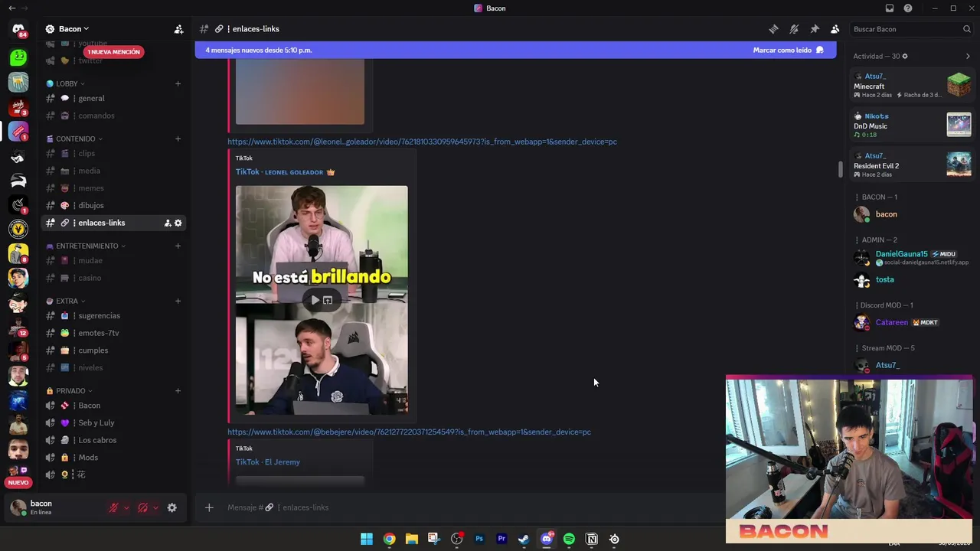Add channel to CONTENIDO category
This screenshot has width=980, height=551.
pos(178,139)
